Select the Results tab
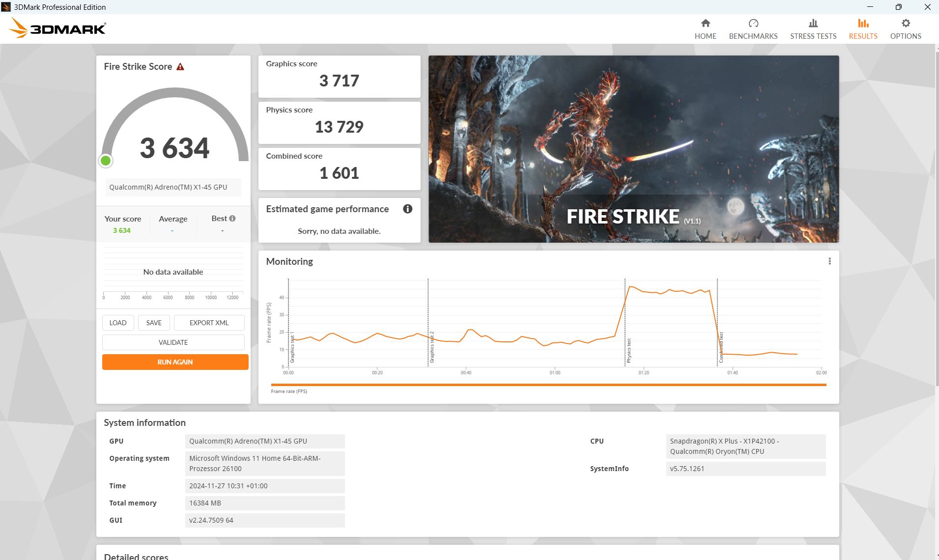The image size is (939, 560). click(x=863, y=29)
